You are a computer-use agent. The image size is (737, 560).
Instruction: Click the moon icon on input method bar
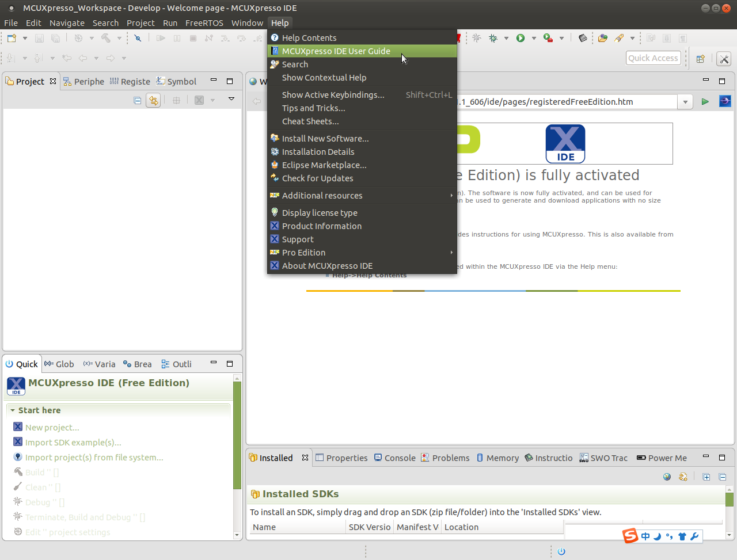(x=658, y=536)
